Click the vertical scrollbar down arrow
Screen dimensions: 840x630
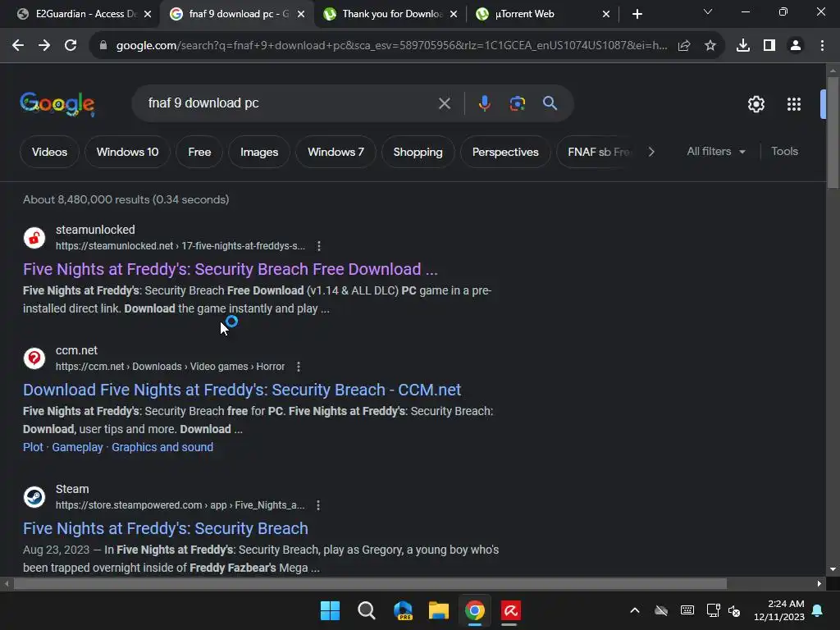833,569
